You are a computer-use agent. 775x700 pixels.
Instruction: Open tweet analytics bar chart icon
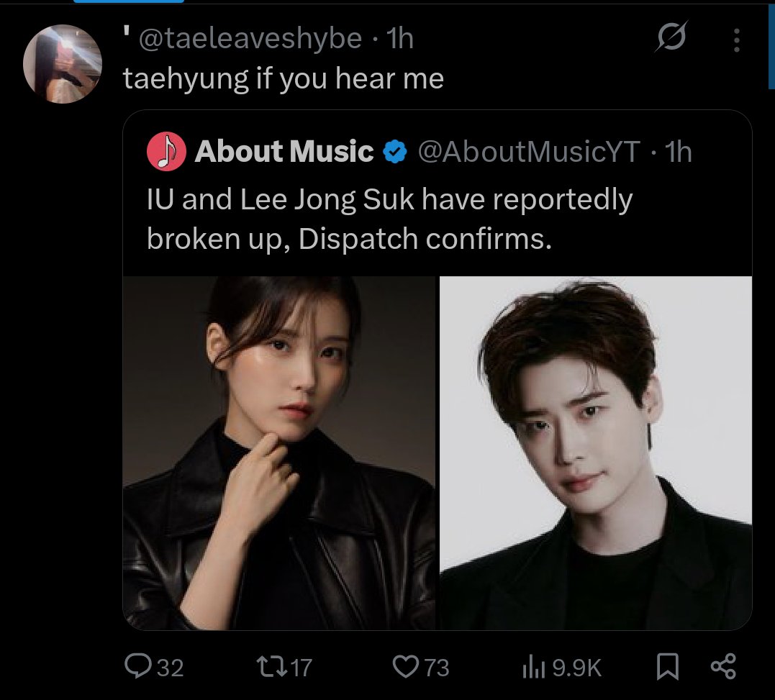tap(533, 667)
